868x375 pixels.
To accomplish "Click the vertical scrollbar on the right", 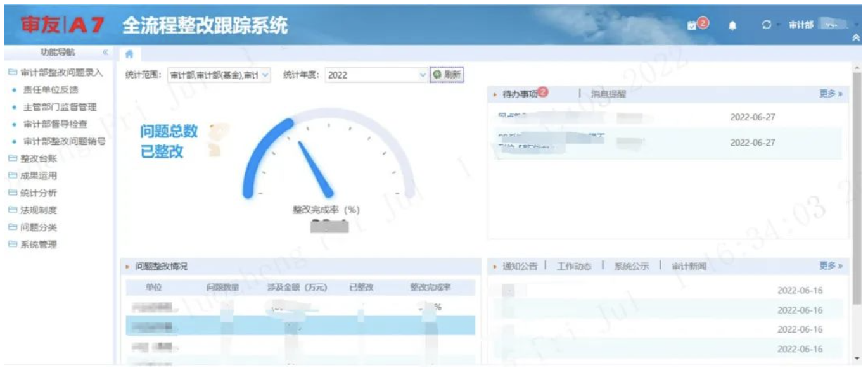I will pyautogui.click(x=857, y=190).
